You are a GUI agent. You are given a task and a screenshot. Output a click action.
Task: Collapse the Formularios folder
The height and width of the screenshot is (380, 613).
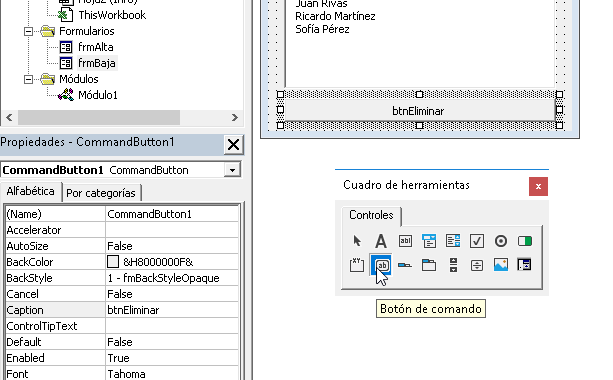(28, 31)
